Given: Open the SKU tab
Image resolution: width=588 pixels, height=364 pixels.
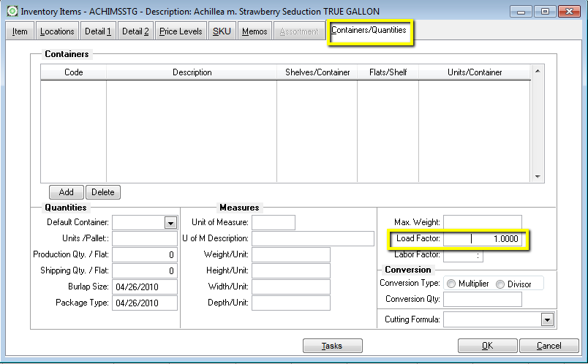Looking at the screenshot, I should (x=221, y=31).
